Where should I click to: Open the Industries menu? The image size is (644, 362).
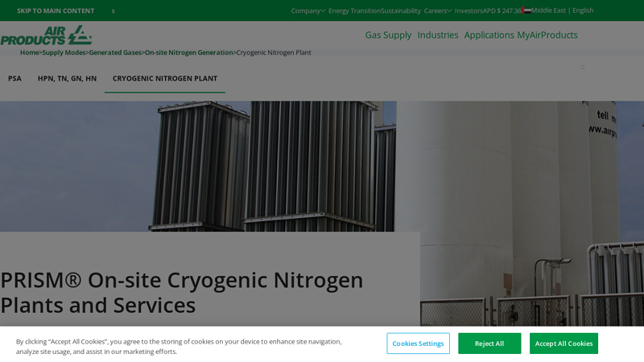pos(438,35)
